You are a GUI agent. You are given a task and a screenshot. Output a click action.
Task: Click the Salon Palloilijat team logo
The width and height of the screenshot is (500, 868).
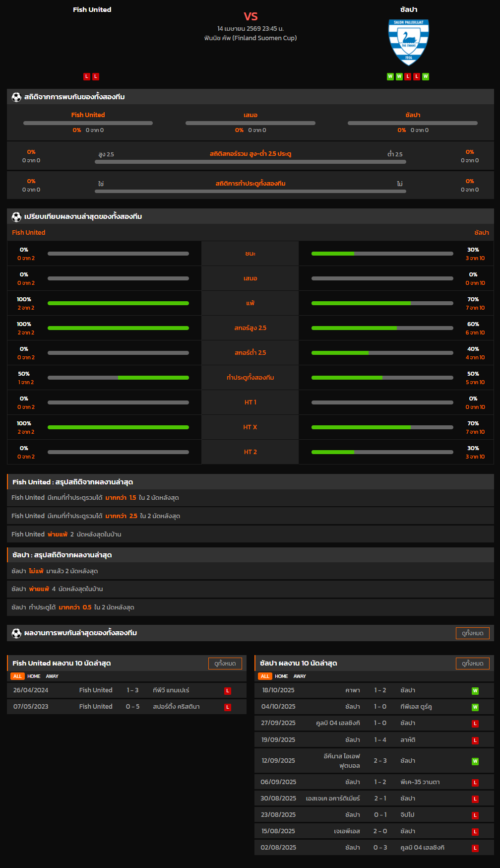(408, 43)
